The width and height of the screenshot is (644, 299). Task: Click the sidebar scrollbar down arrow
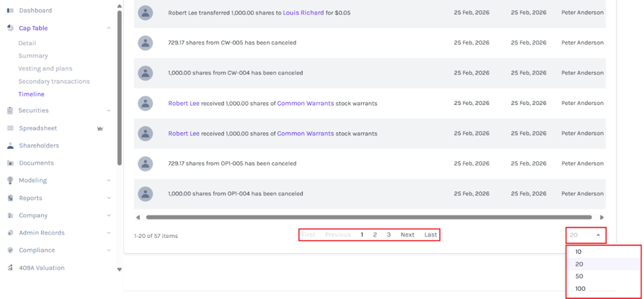click(119, 270)
